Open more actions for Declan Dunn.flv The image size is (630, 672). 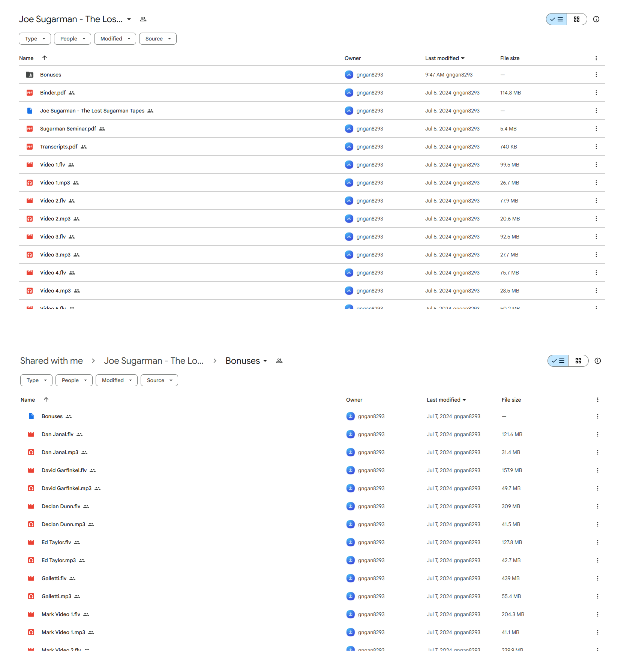click(598, 506)
